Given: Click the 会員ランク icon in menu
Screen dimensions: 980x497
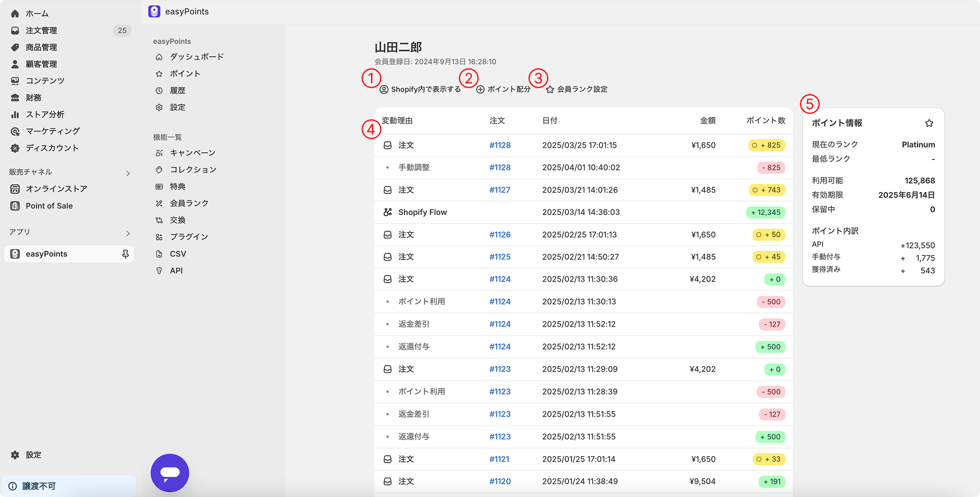Looking at the screenshot, I should coord(159,203).
